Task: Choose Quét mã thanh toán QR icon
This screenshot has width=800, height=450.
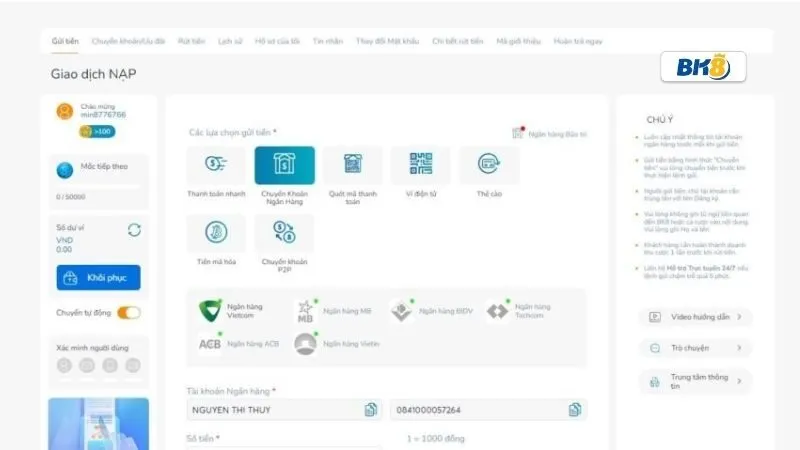Action: point(352,165)
